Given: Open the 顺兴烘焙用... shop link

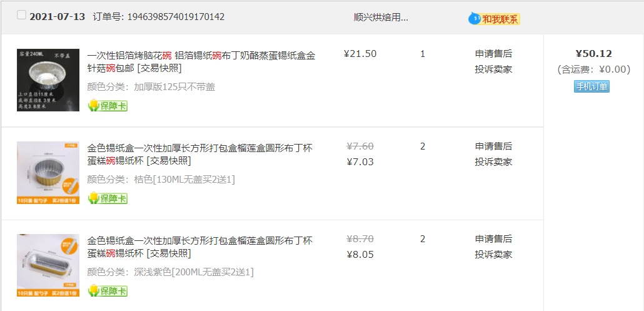Looking at the screenshot, I should point(381,18).
